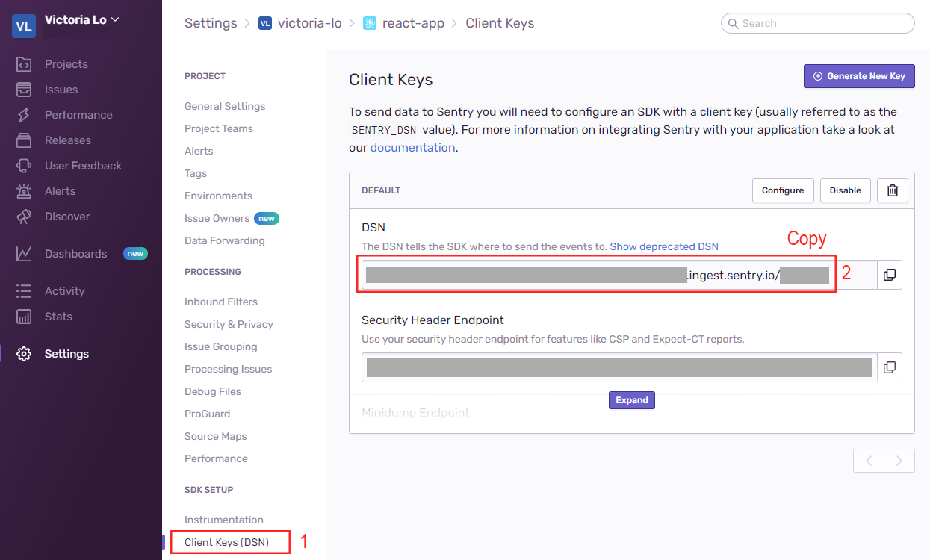Delete the default client key trash icon

892,190
